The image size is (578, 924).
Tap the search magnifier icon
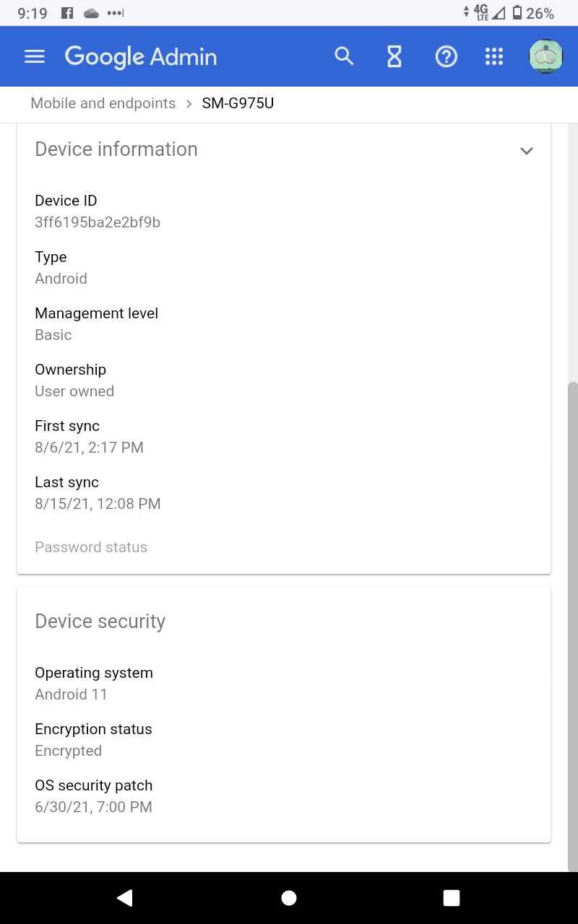(344, 56)
